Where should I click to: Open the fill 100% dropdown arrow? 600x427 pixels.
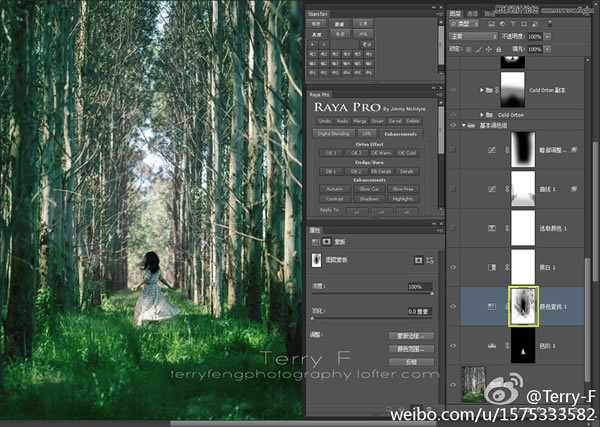(x=548, y=49)
